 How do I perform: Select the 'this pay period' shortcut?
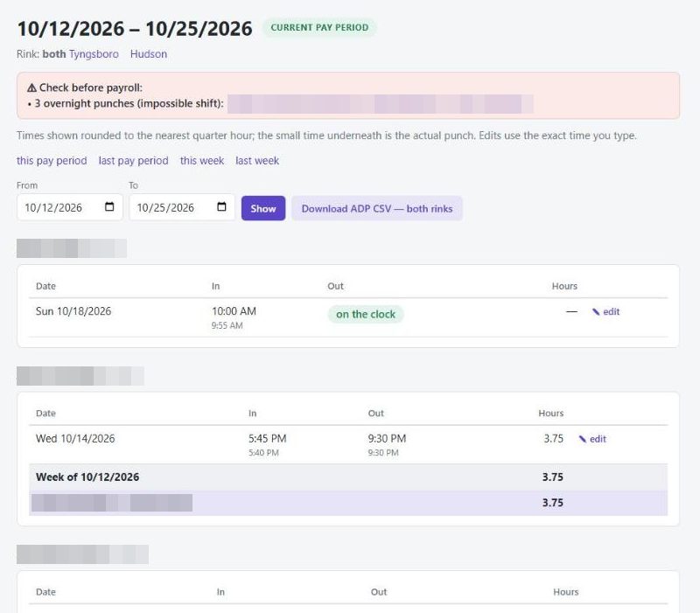52,161
